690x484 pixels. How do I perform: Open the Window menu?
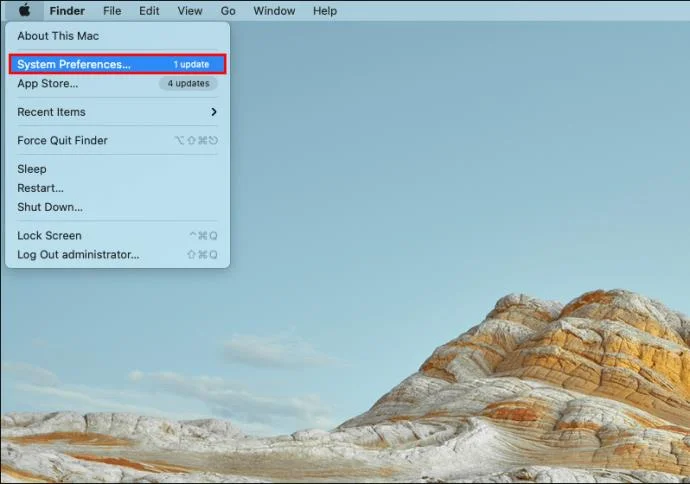click(x=274, y=11)
